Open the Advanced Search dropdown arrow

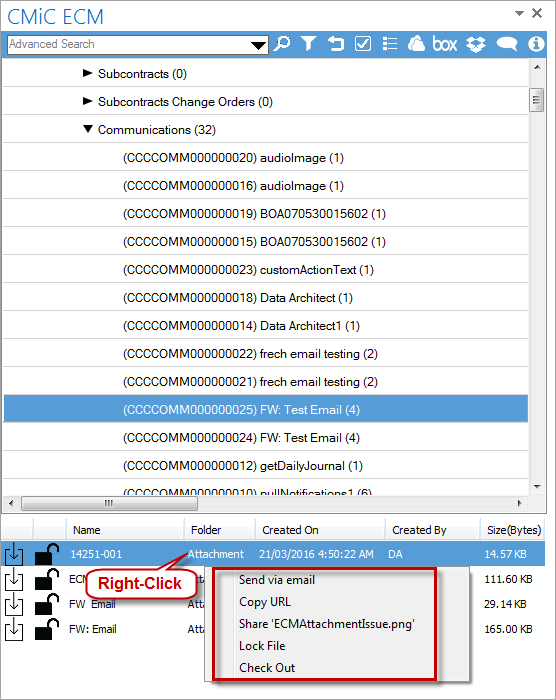tap(258, 45)
